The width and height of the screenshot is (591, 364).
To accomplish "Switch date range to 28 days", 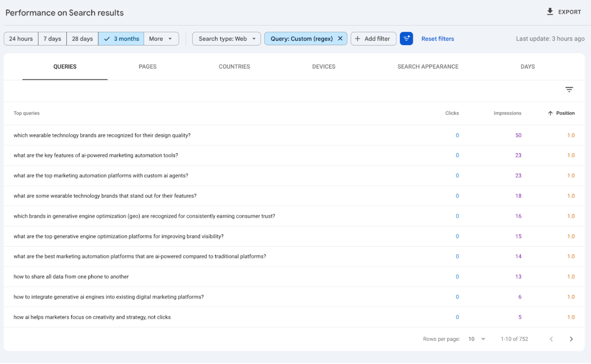I will tap(82, 38).
